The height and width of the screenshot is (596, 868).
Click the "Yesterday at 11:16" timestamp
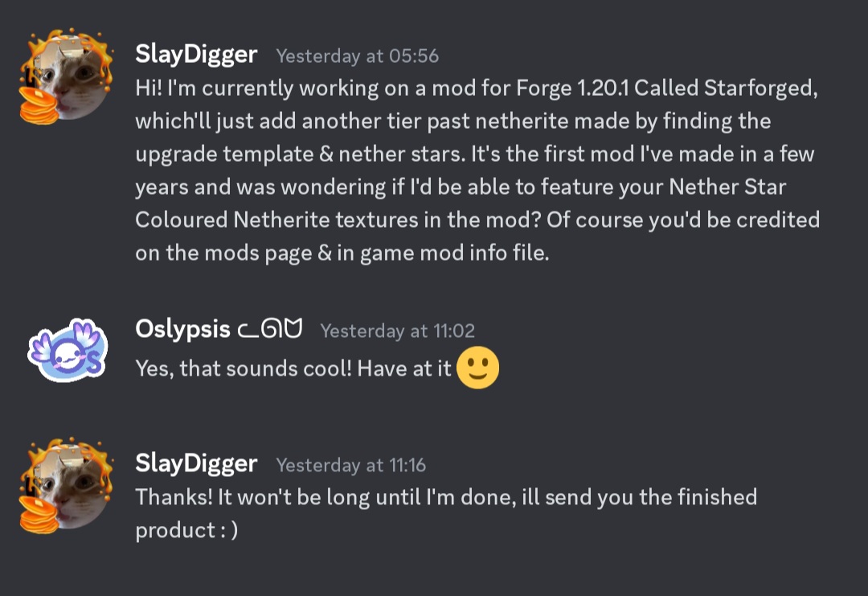tap(350, 465)
